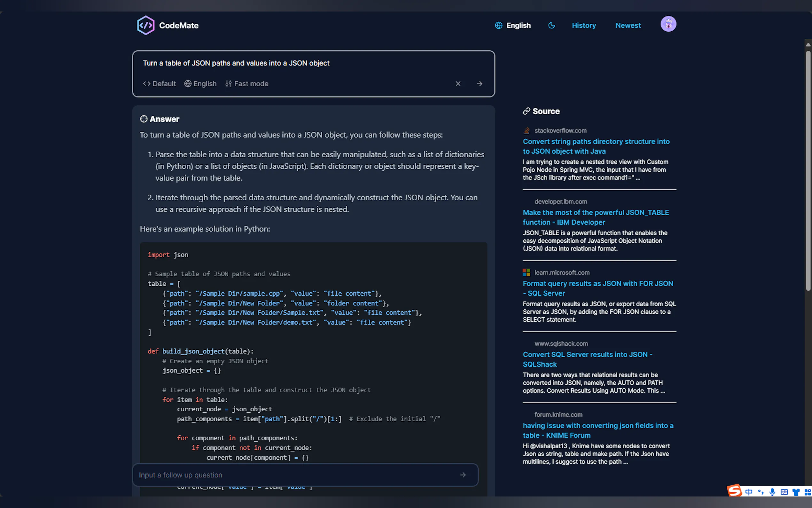Submit the query with the arrow icon
812x508 pixels.
(x=479, y=84)
